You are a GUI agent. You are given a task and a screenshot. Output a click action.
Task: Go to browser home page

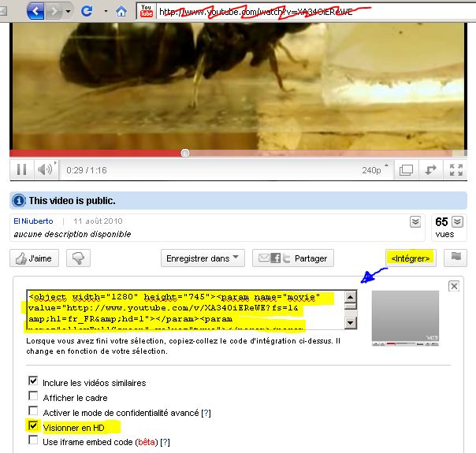click(121, 12)
